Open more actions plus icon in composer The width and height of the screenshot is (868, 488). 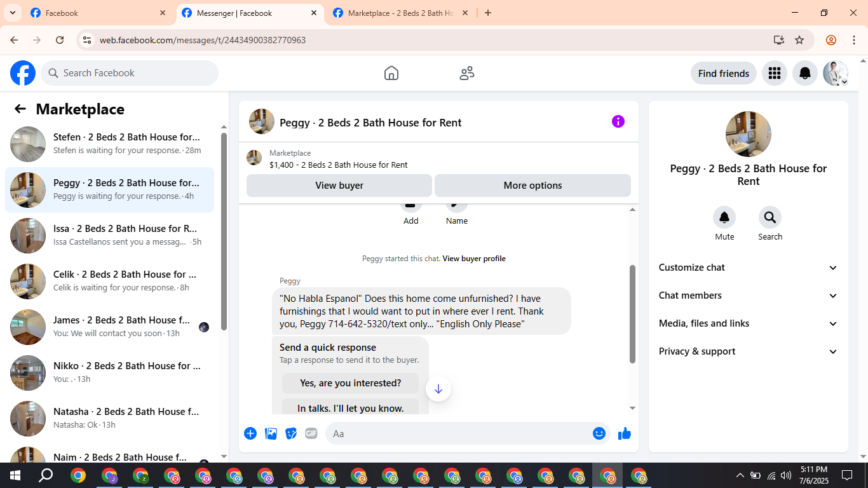pos(250,433)
